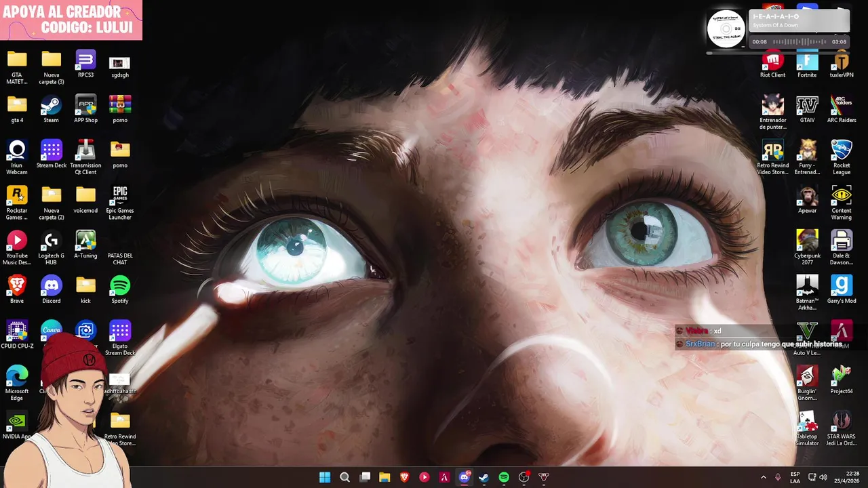Viewport: 868px width, 488px height.
Task: Select the Rocket League shortcut
Action: pos(842,158)
